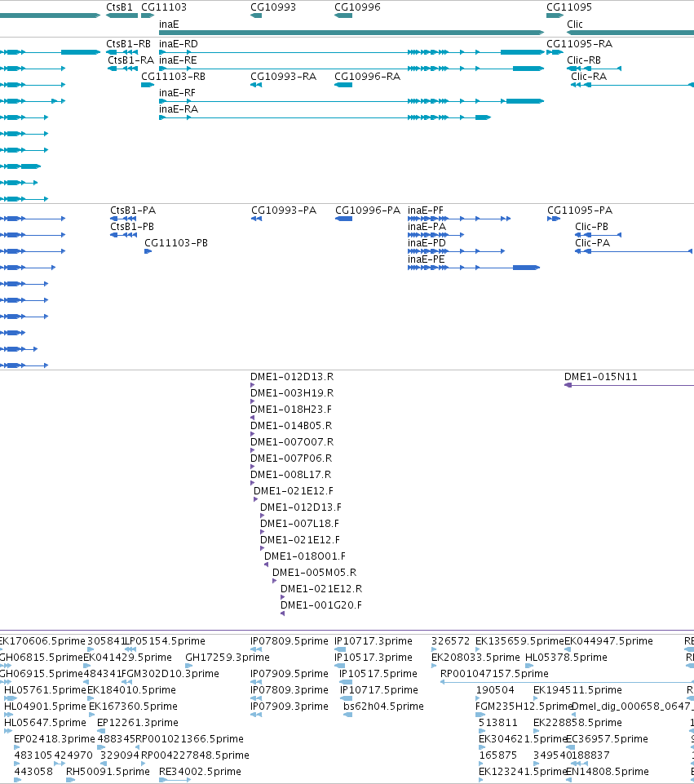The height and width of the screenshot is (784, 694).
Task: Click the CtsB1-PA protein label
Action: click(133, 210)
